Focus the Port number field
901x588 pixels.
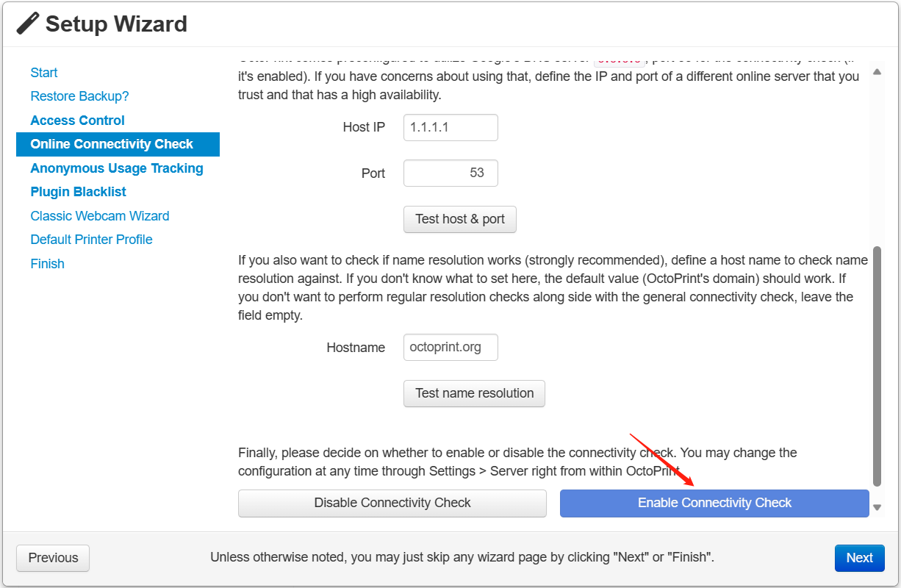450,173
